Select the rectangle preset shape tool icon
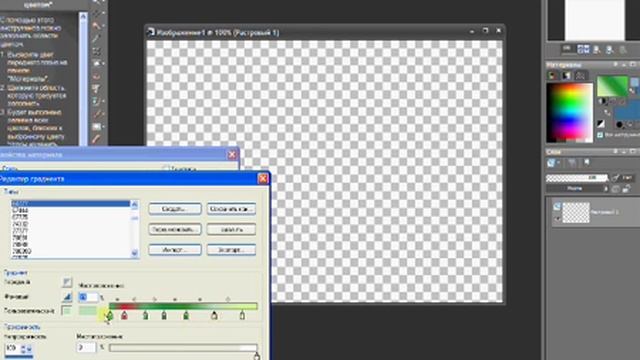The width and height of the screenshot is (640, 360). point(96,127)
